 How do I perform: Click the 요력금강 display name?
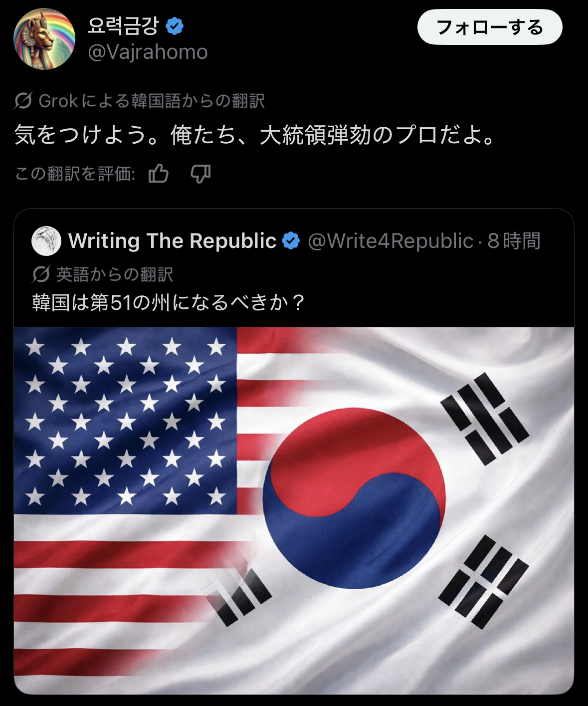tap(123, 26)
